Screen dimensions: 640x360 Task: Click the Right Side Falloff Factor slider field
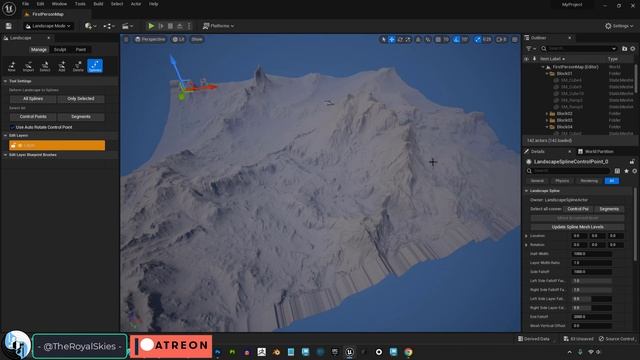[592, 290]
